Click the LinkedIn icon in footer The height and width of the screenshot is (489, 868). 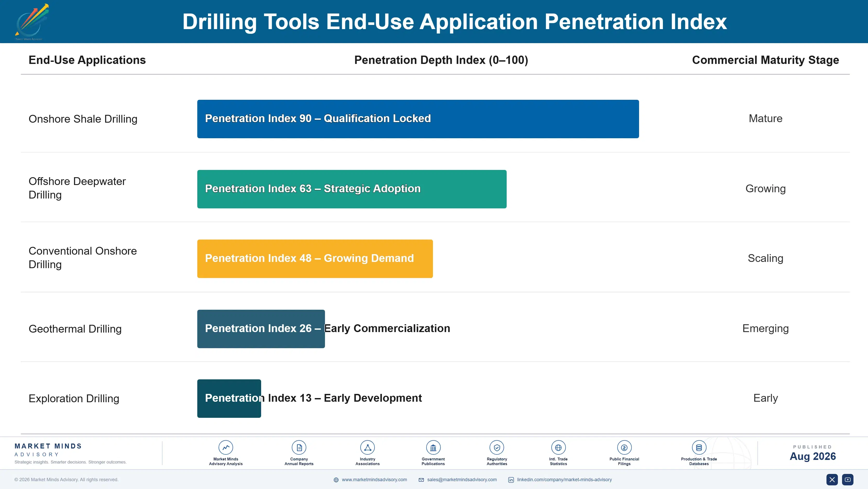coord(511,480)
